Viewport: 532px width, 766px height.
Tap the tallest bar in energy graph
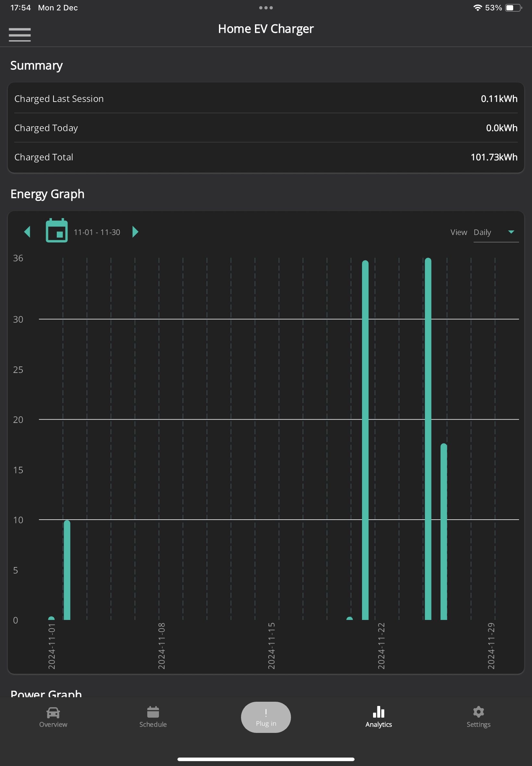point(428,439)
